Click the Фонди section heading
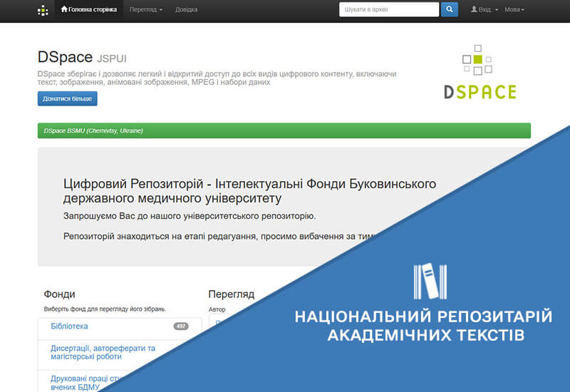570x392 pixels. click(59, 294)
